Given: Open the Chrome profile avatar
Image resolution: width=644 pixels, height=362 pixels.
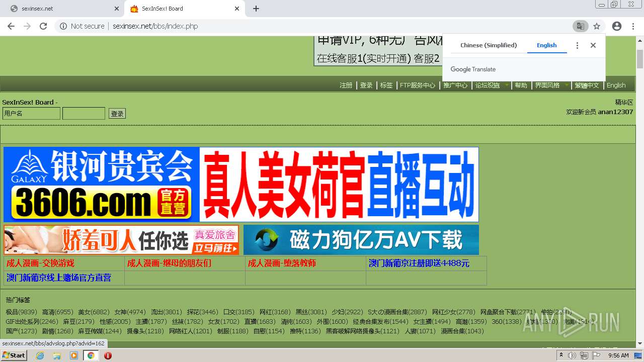Looking at the screenshot, I should coord(617,26).
